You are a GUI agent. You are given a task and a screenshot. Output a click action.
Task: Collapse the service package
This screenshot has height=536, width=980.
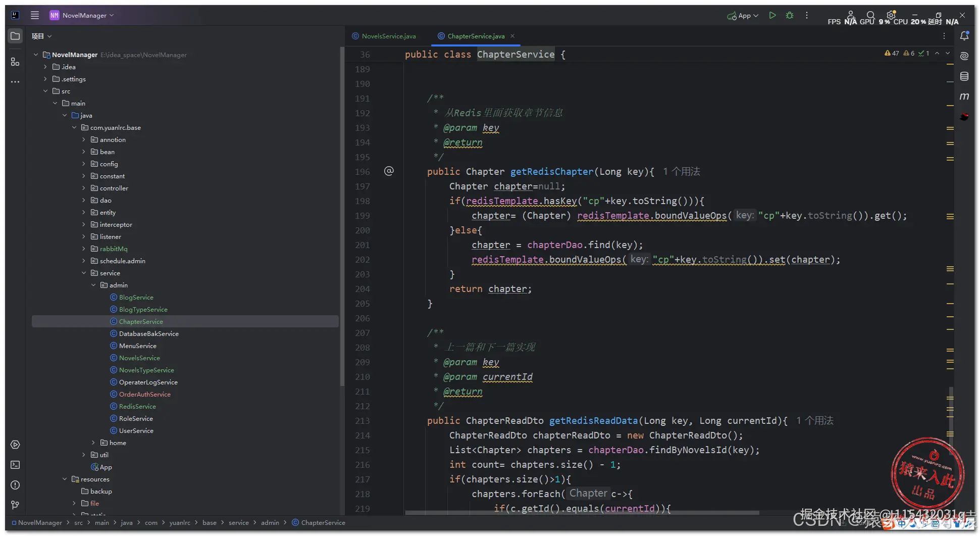(x=84, y=273)
